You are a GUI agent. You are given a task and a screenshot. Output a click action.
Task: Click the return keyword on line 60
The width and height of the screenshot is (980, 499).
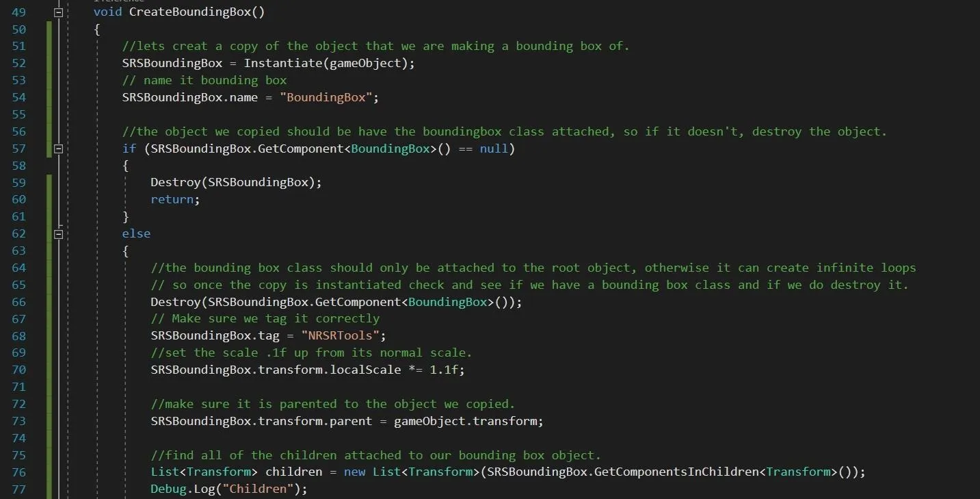[172, 199]
